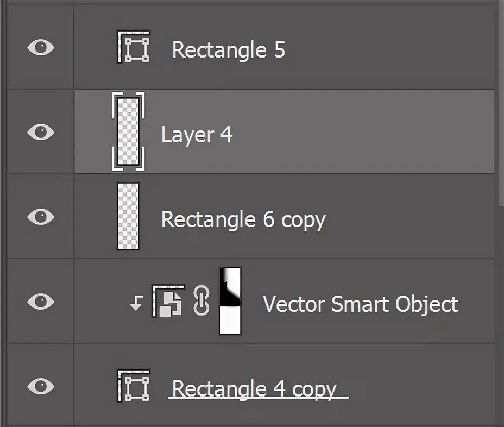Click the smart object thumbnail icon
This screenshot has height=427, width=504.
click(x=168, y=302)
